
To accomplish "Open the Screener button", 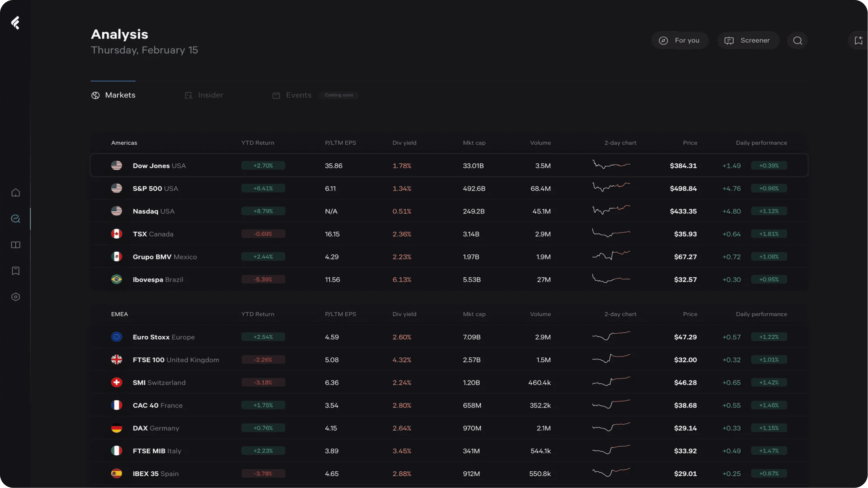I will [x=748, y=40].
